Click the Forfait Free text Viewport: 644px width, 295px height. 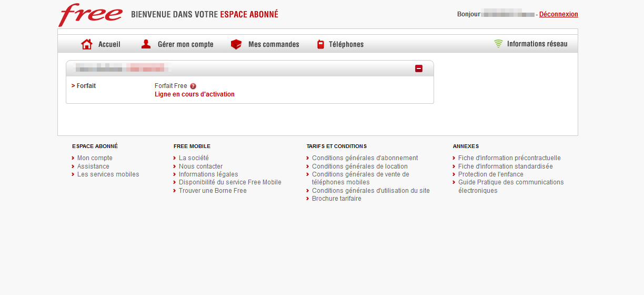pyautogui.click(x=171, y=86)
